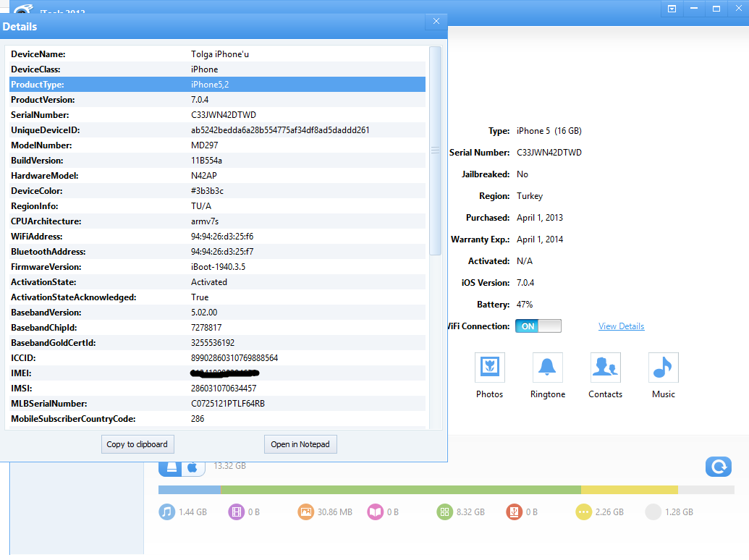Click the blue refresh storage icon

[719, 467]
